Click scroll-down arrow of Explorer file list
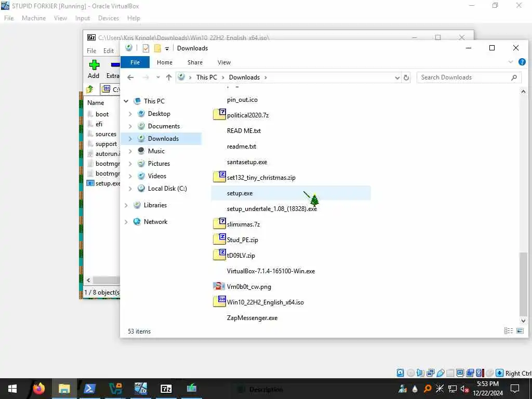This screenshot has width=532, height=399. click(x=523, y=321)
